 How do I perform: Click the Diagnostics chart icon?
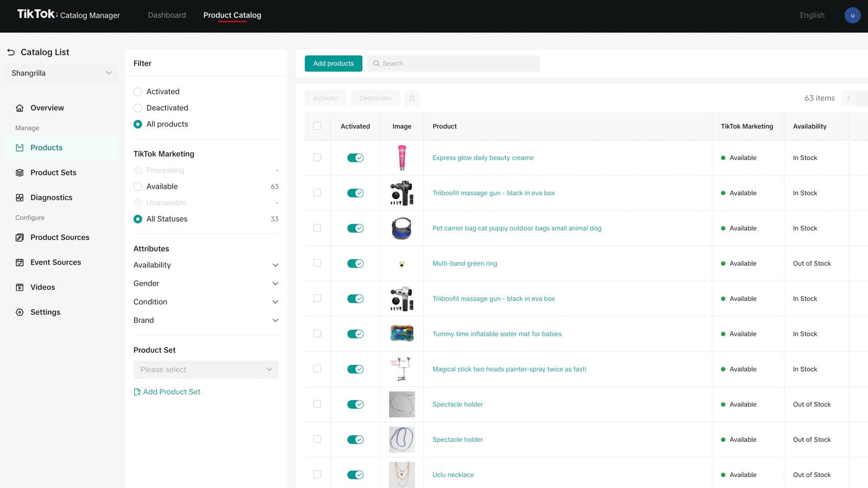[x=20, y=197]
